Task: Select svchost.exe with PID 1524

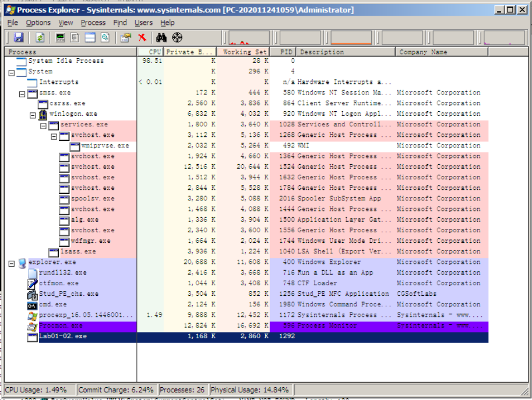Action: pyautogui.click(x=246, y=167)
